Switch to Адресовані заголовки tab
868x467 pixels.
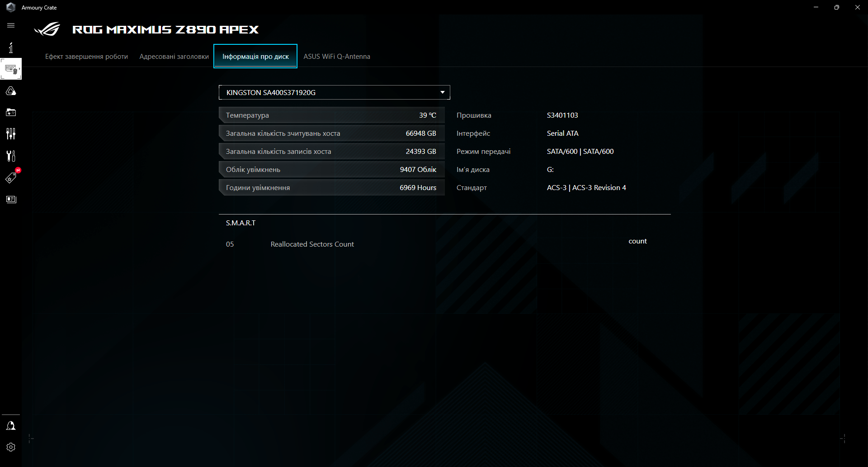pos(174,57)
